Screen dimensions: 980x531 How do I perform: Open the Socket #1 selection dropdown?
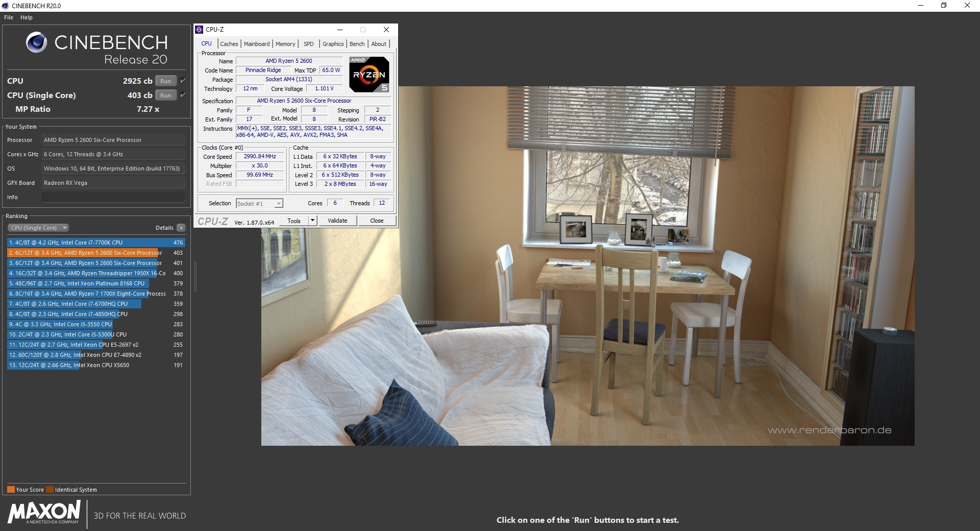pyautogui.click(x=277, y=203)
